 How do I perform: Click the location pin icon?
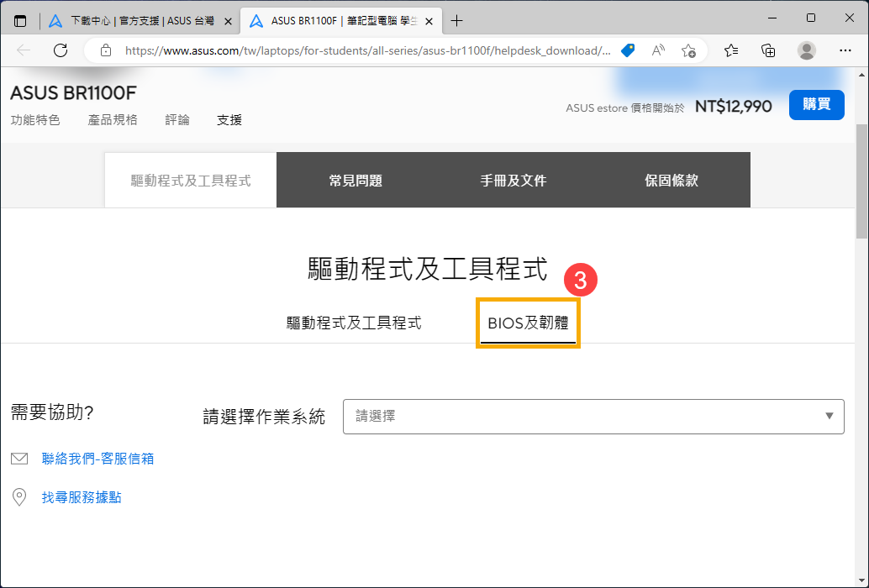19,497
